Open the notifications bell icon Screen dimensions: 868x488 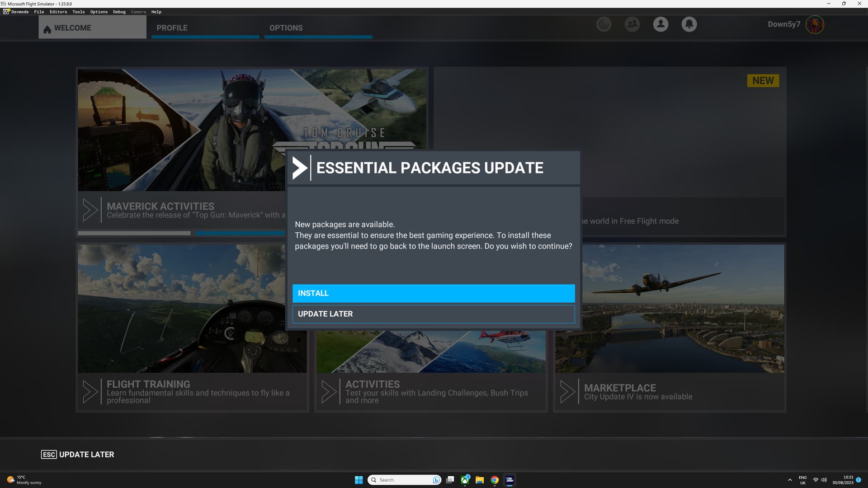[x=689, y=24]
